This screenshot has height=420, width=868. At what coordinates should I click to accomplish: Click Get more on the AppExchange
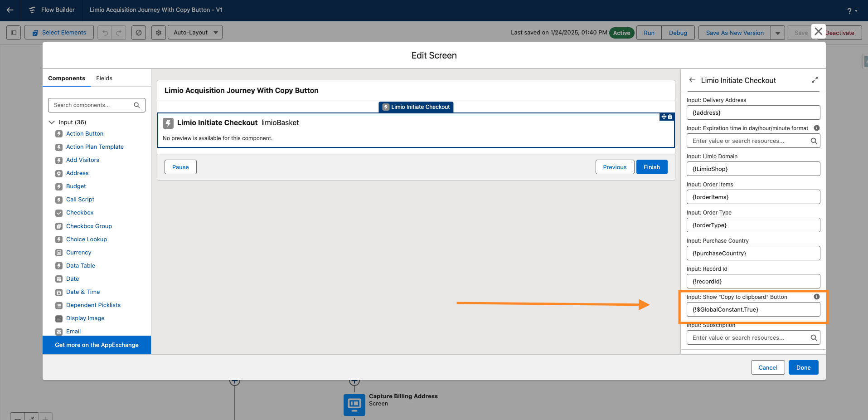click(97, 345)
